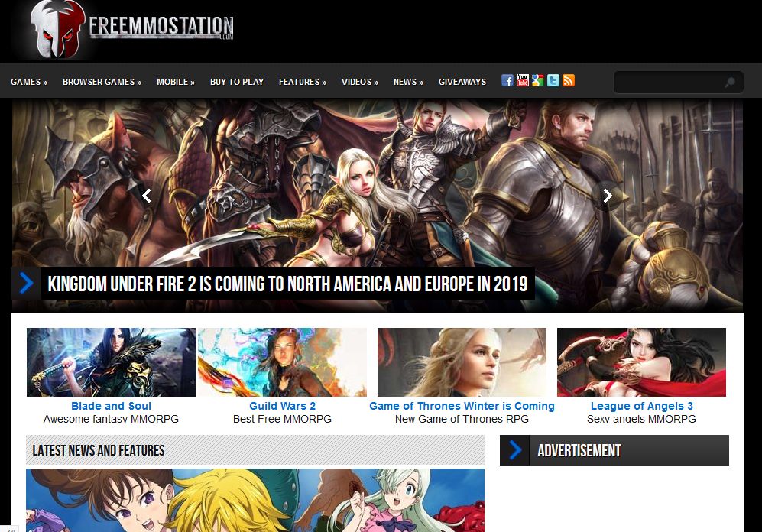
Task: Expand the Mobile menu
Action: click(176, 82)
